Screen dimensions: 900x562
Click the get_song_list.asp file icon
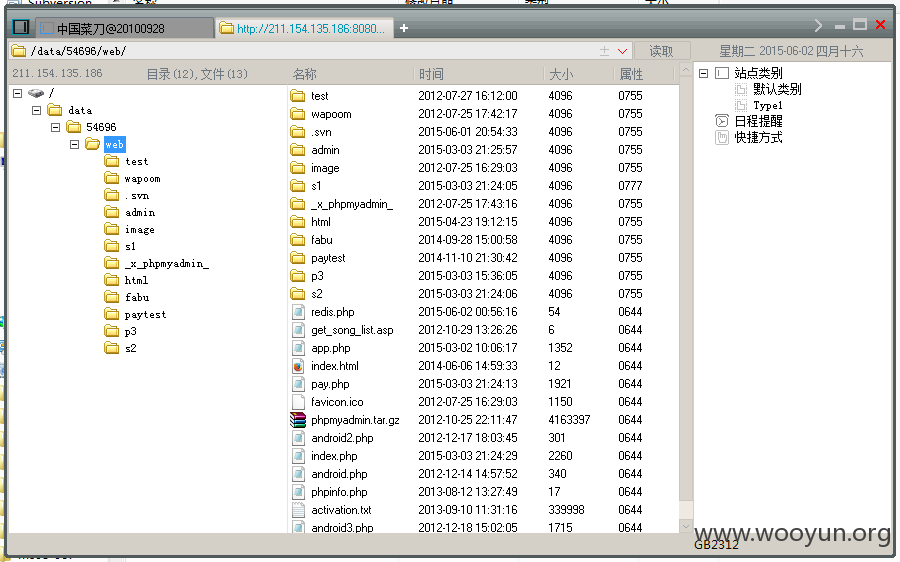click(298, 330)
